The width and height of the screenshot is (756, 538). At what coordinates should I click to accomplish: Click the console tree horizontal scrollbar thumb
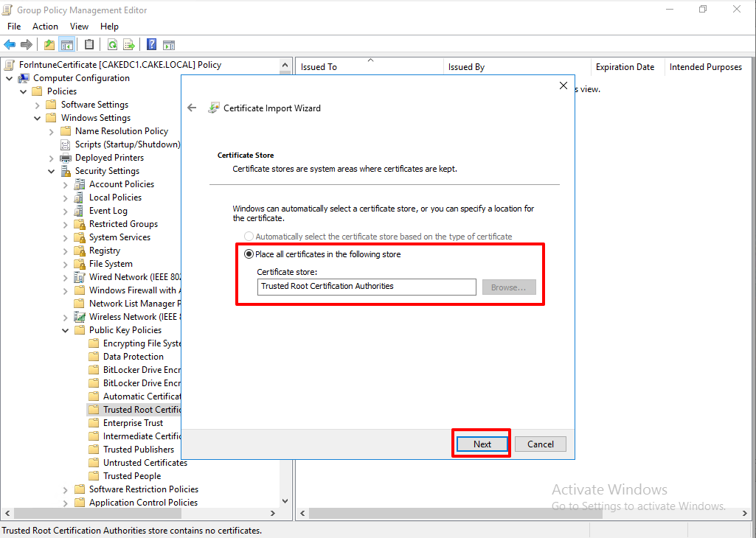(x=98, y=514)
